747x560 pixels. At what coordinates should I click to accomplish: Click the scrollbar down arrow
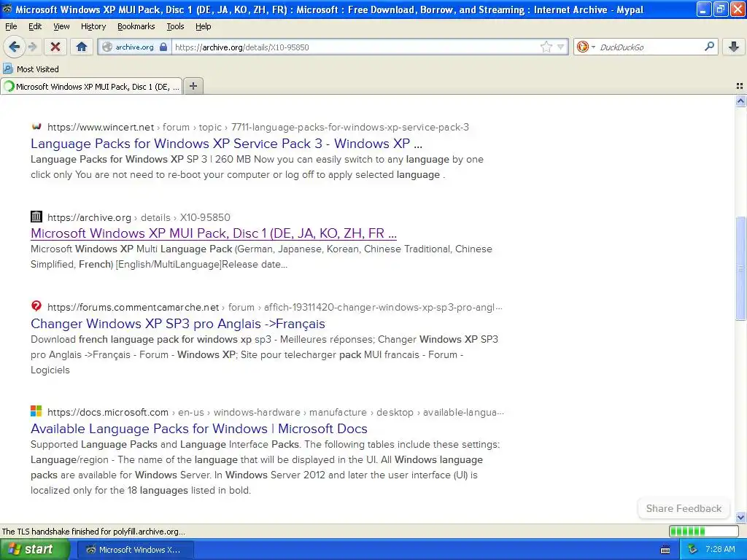(740, 517)
